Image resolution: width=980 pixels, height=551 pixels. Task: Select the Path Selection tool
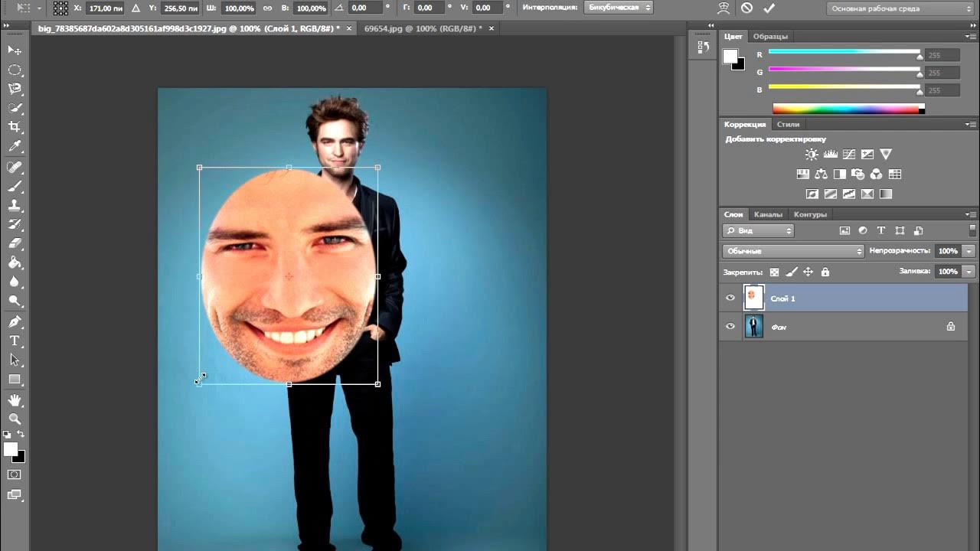point(15,360)
